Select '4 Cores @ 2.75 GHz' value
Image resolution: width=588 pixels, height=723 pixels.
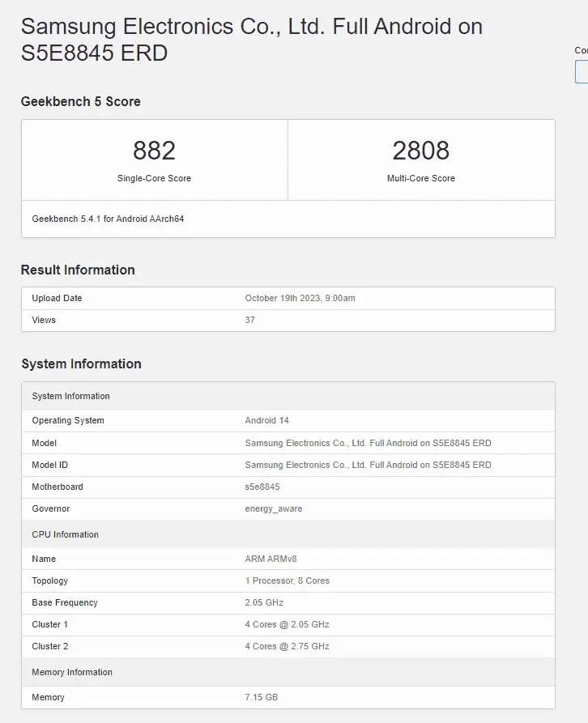(287, 646)
